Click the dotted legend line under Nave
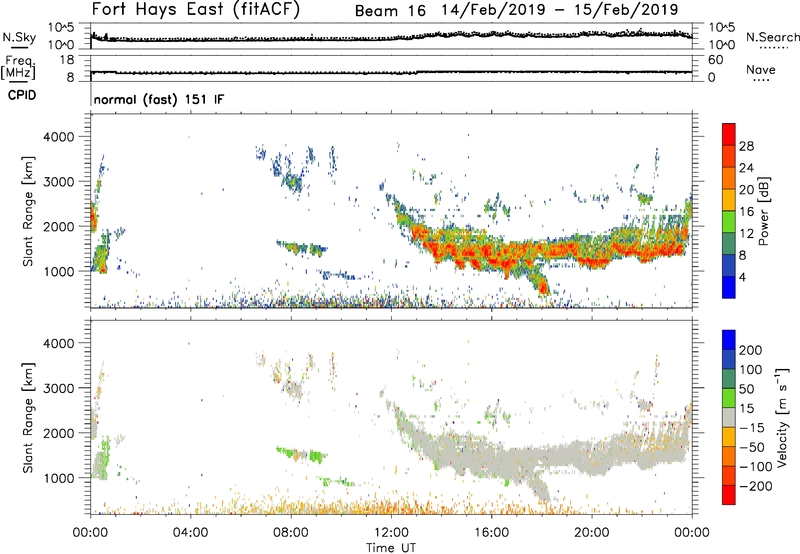Viewport: 800px width, 554px height. coord(762,81)
